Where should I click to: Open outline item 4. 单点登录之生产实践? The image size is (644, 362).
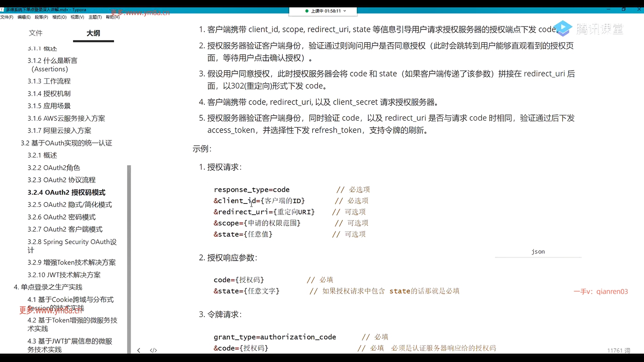[x=48, y=287]
